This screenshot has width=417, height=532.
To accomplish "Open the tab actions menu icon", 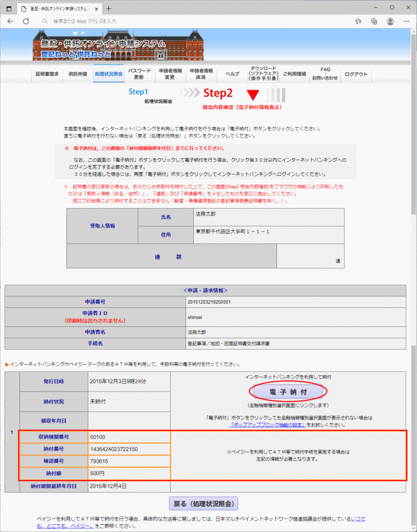I will pyautogui.click(x=9, y=9).
